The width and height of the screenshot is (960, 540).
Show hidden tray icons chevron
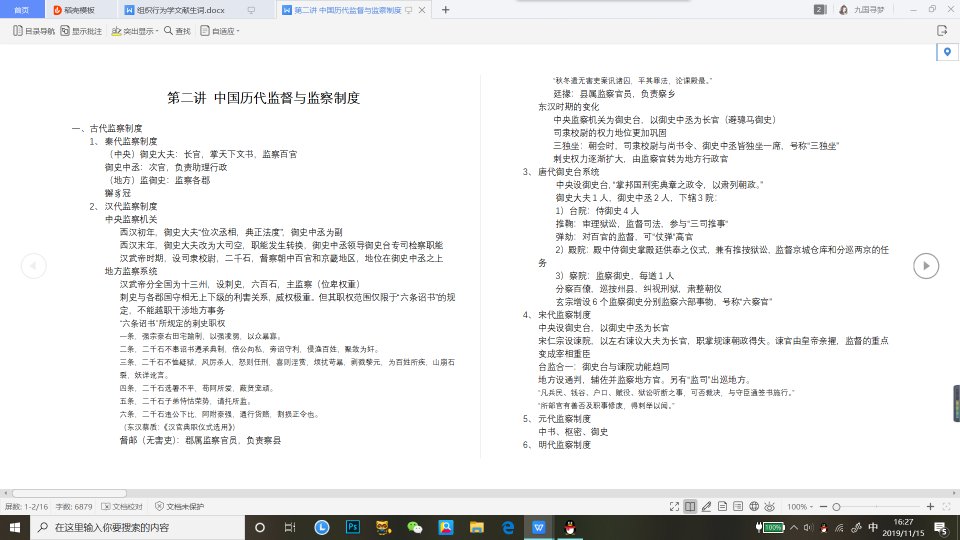coord(794,527)
